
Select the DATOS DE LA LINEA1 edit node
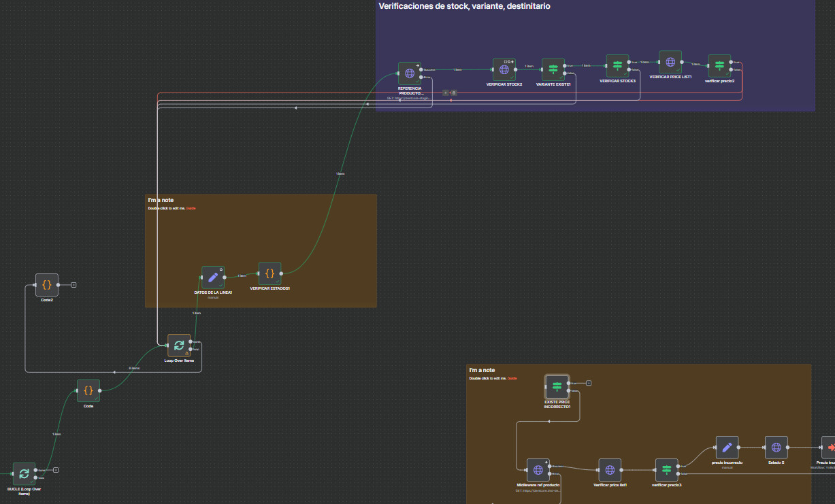point(213,277)
